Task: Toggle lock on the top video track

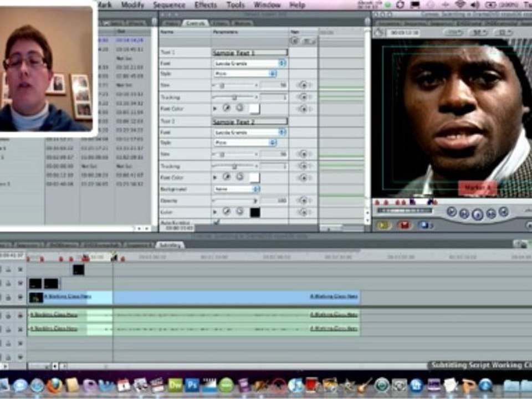Action: point(8,269)
